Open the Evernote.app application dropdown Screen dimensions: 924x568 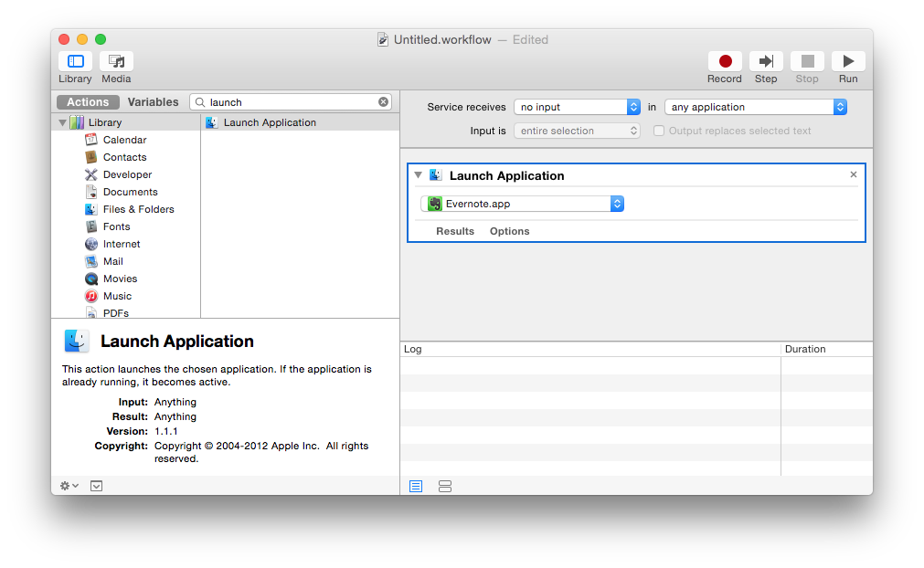(x=522, y=204)
